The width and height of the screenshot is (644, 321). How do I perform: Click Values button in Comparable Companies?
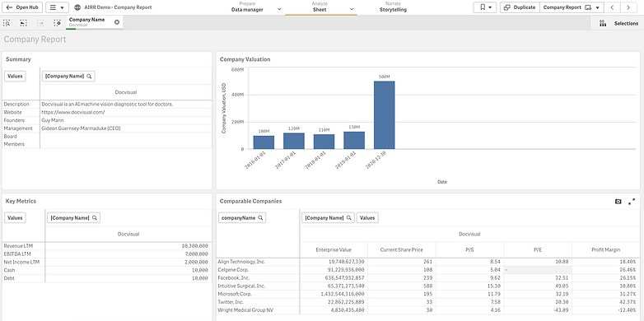tap(367, 218)
